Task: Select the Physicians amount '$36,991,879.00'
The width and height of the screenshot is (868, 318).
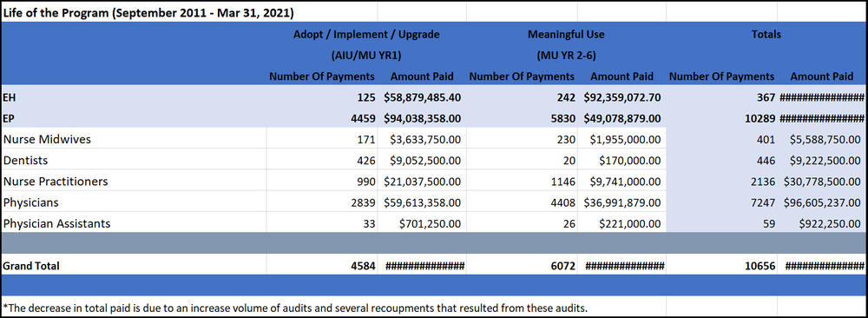Action: [622, 202]
